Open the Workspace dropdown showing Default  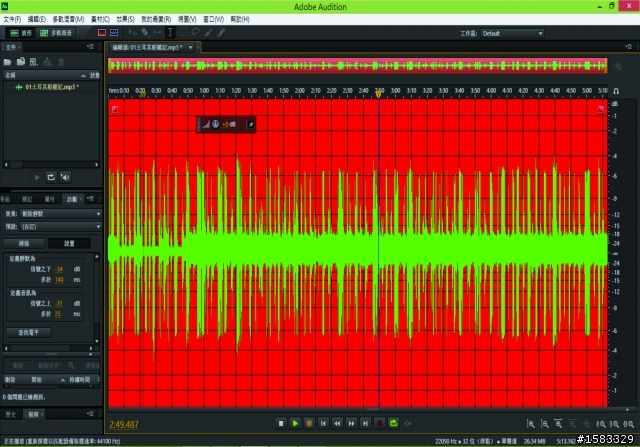tap(512, 32)
